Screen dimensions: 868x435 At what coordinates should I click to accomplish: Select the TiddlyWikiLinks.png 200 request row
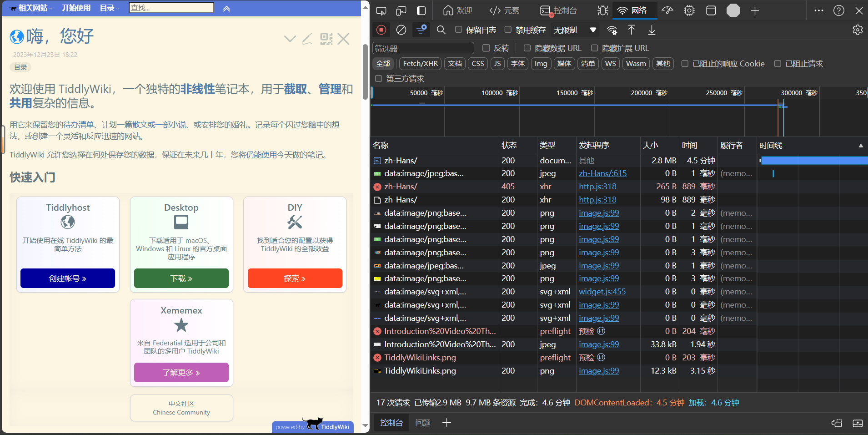tap(618, 371)
